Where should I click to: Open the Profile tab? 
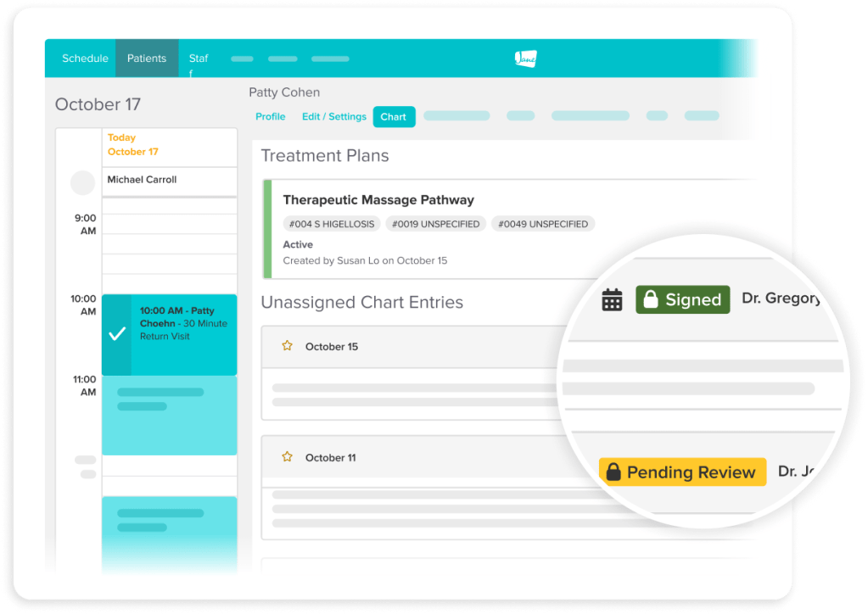[x=270, y=116]
